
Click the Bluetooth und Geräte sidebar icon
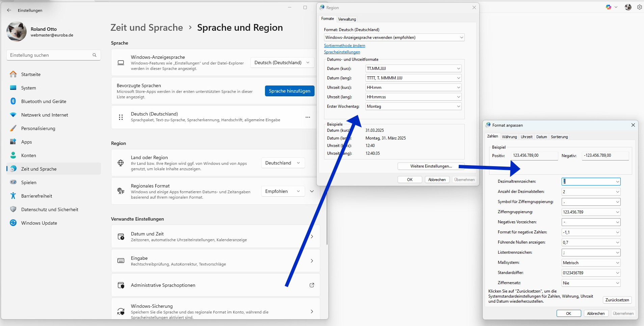tap(13, 101)
